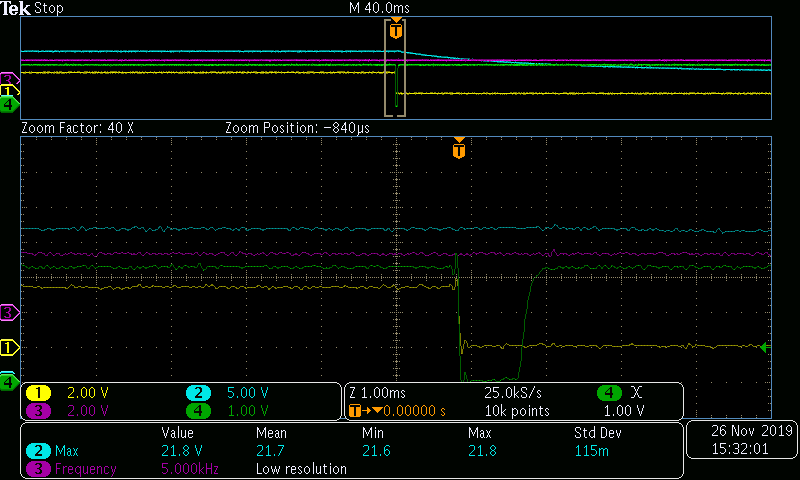
Task: Select the green channel 4 marker beside zoomed graticule
Action: [9, 382]
